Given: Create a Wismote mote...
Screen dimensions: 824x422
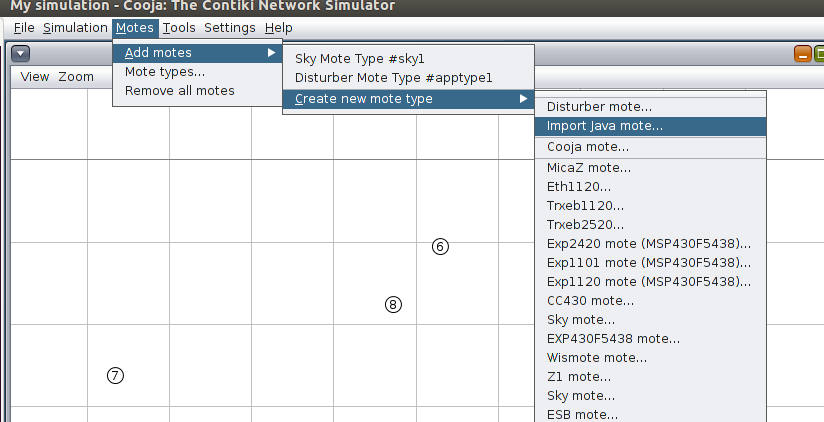Looking at the screenshot, I should coord(651,357).
